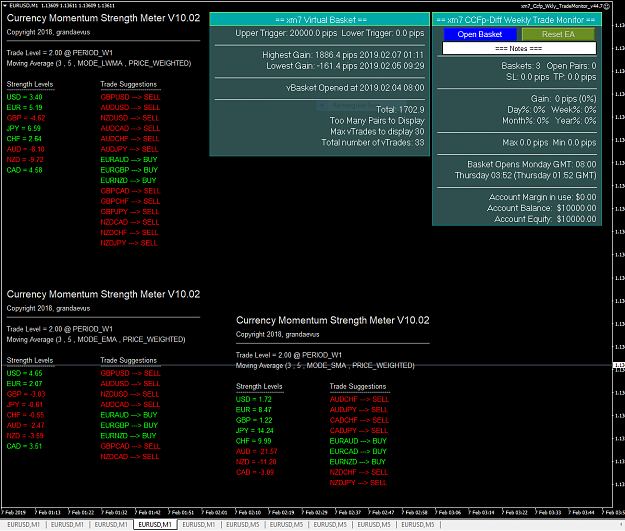
Task: Click the blue Open Basket button
Action: pyautogui.click(x=480, y=34)
